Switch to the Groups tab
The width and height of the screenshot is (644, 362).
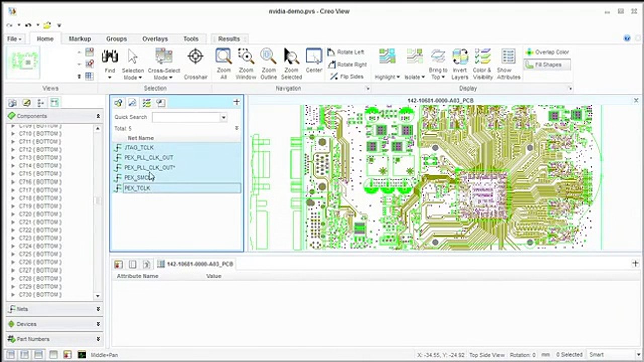point(116,39)
